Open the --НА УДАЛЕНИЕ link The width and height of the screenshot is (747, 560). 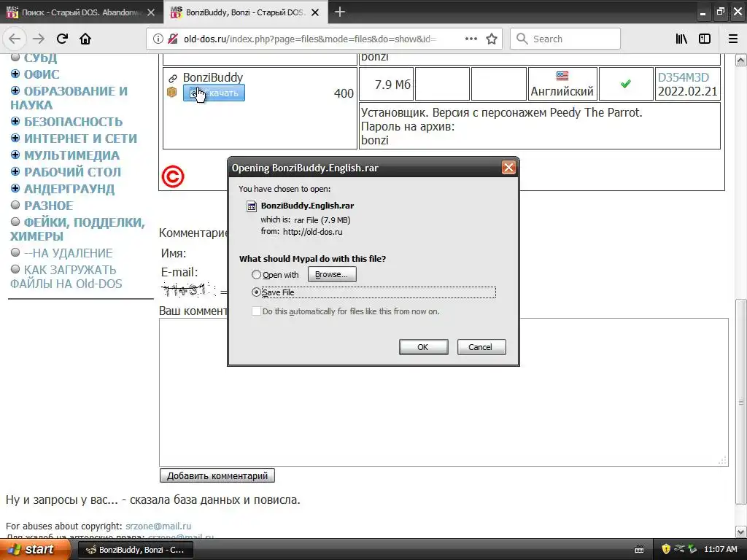[68, 253]
